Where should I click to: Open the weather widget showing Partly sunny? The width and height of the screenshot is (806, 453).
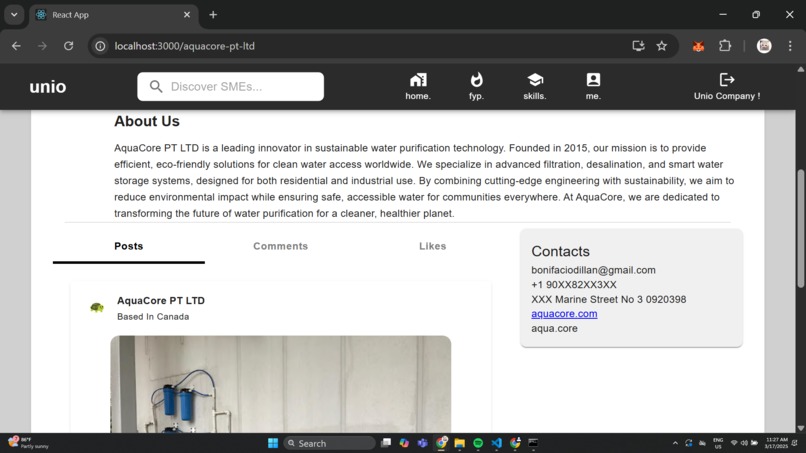[28, 443]
